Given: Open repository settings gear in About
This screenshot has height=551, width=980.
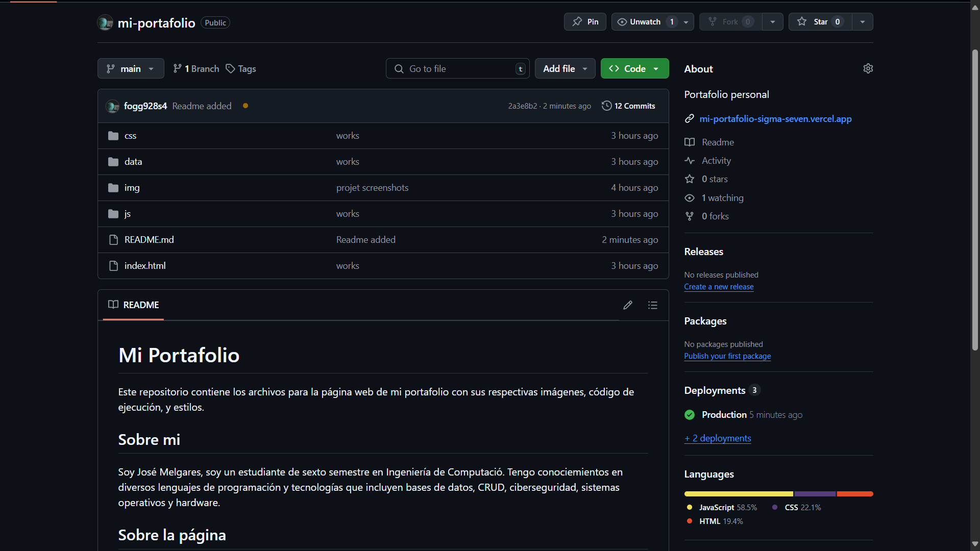Looking at the screenshot, I should click(868, 68).
